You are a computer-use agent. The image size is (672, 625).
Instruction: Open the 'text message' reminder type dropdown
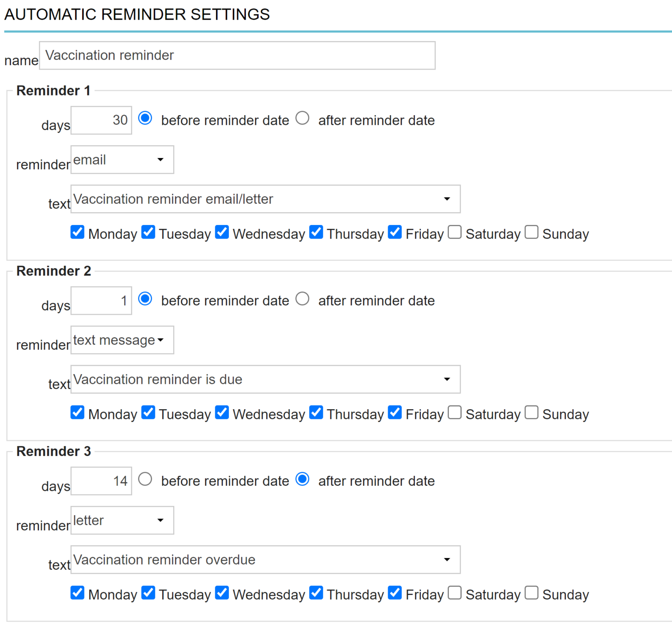(122, 340)
